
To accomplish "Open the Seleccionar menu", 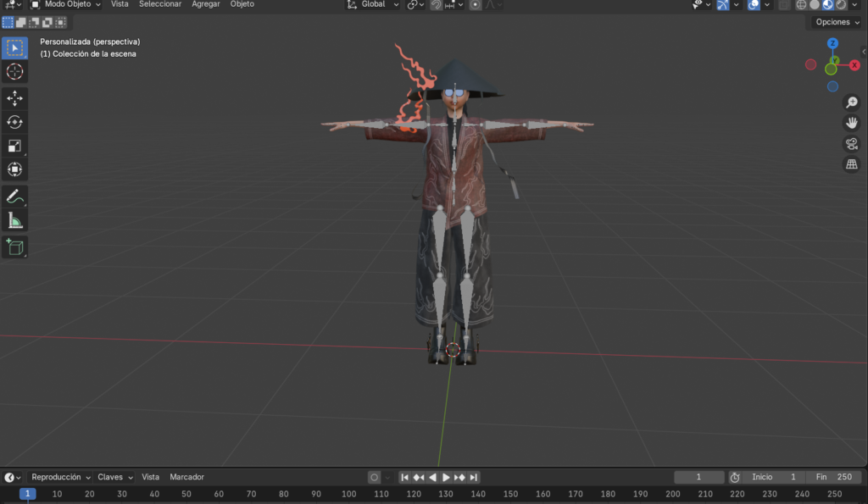I will 160,4.
